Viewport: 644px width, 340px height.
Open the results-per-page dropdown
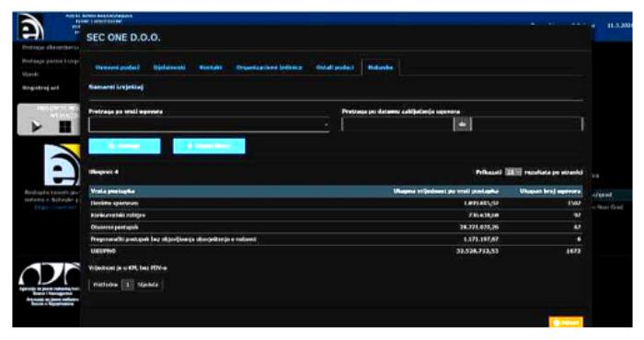pos(513,172)
